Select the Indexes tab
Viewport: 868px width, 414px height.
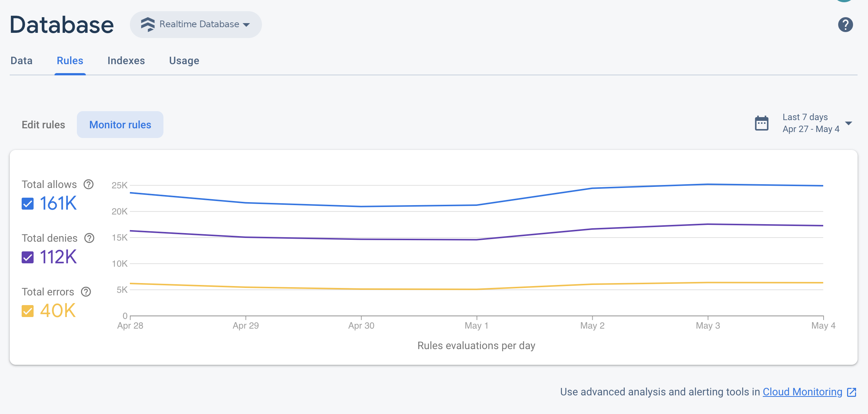pyautogui.click(x=126, y=60)
